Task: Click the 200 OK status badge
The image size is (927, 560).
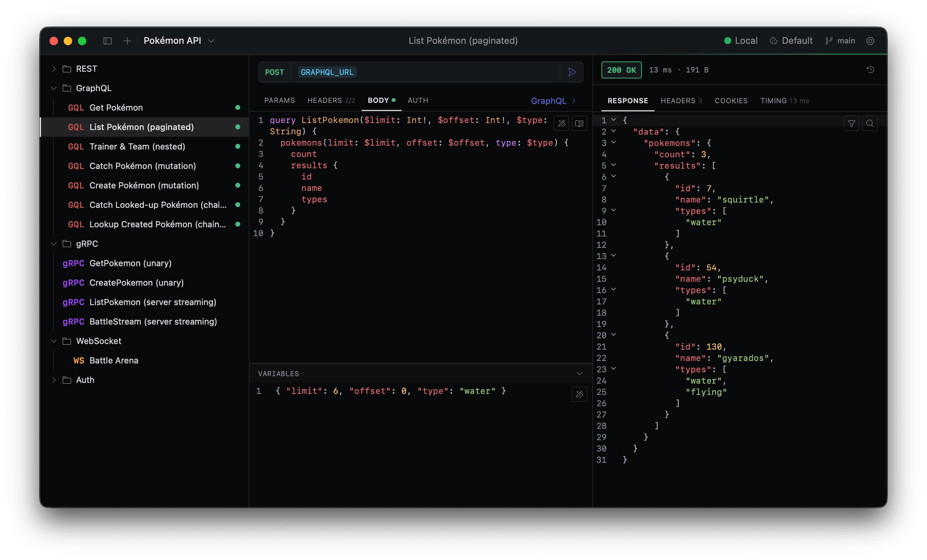Action: tap(621, 70)
